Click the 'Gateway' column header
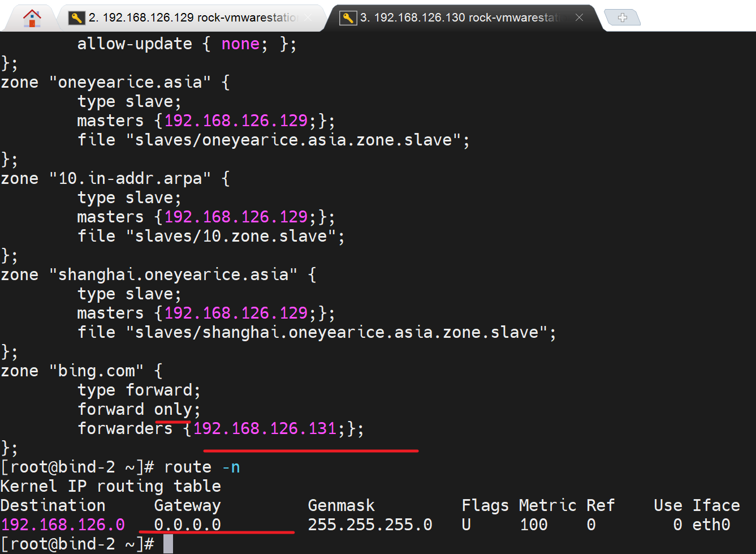Viewport: 756px width, 554px height. pos(188,506)
